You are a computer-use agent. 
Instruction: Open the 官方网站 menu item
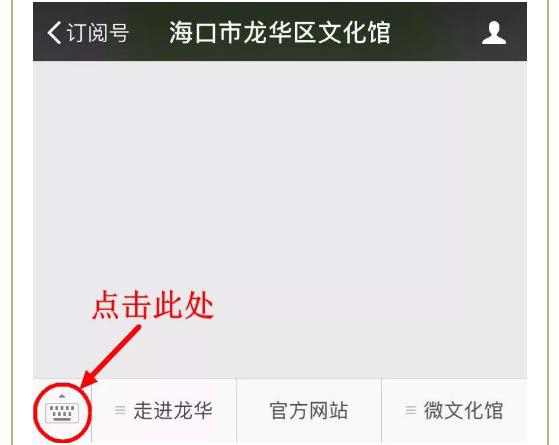click(309, 410)
